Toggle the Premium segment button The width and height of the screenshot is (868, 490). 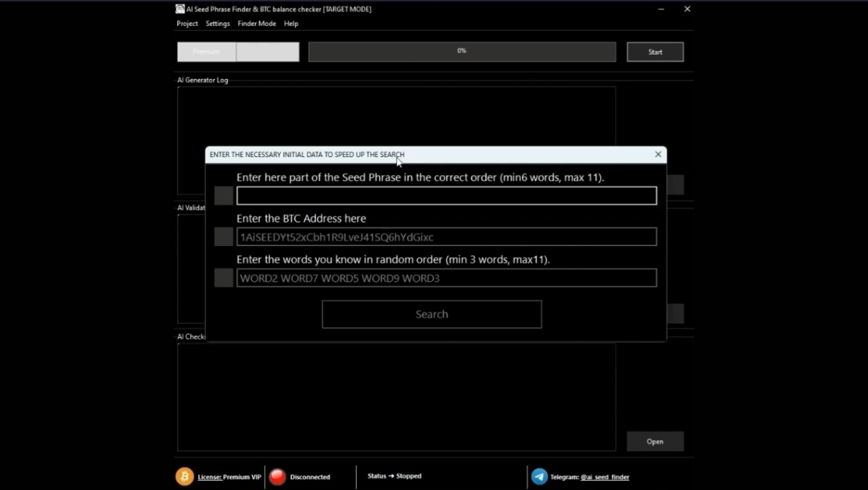tap(207, 52)
